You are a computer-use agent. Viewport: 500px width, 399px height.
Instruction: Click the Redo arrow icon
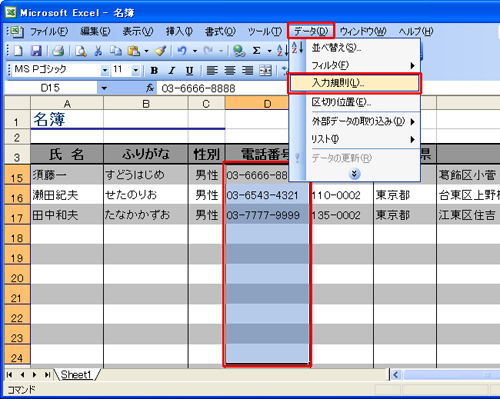coord(209,51)
